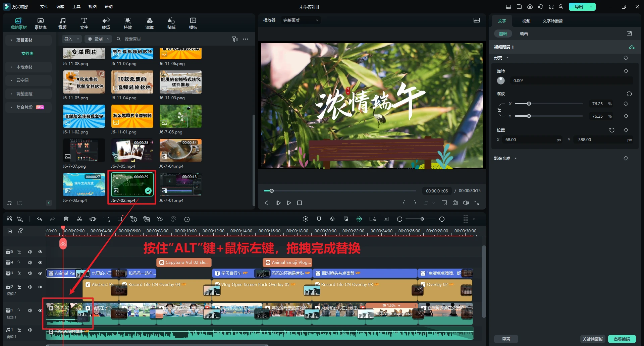
Task: Open the export dropdown arrow next to 导出
Action: click(x=591, y=7)
